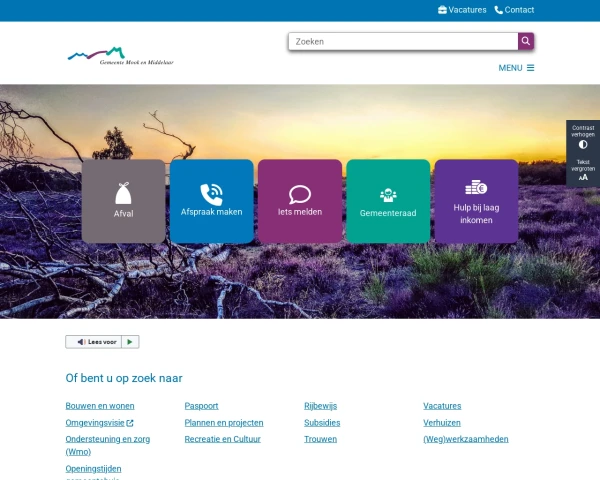Open the Afval garbage bag tile
This screenshot has width=600, height=480.
tap(123, 201)
